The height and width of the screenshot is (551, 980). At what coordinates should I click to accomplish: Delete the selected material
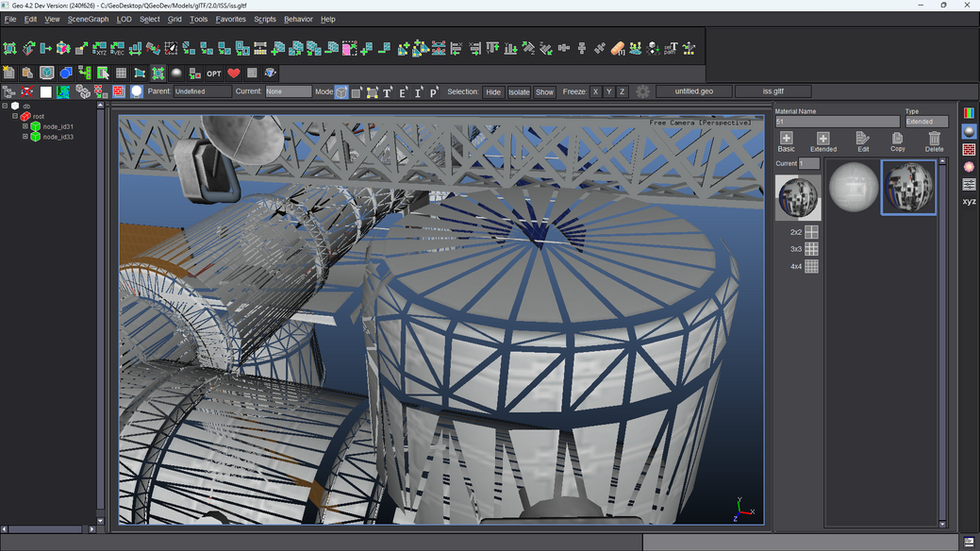934,142
